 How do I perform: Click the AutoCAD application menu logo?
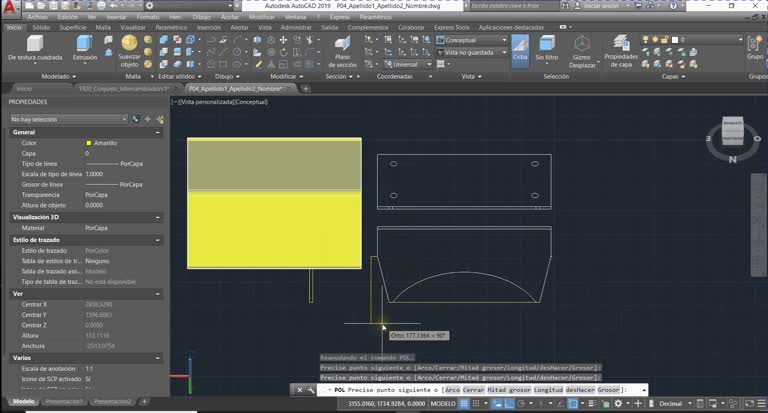[x=10, y=7]
